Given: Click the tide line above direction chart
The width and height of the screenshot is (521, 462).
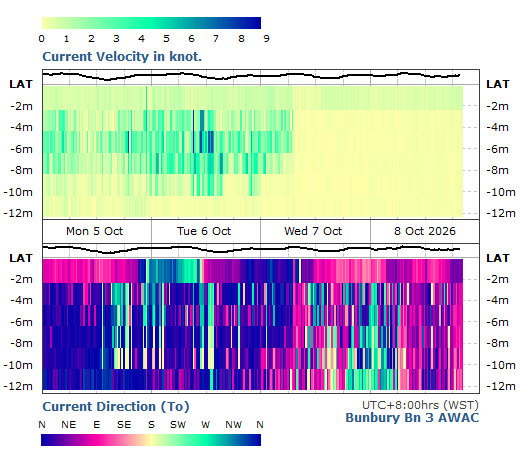Looking at the screenshot, I should (251, 249).
